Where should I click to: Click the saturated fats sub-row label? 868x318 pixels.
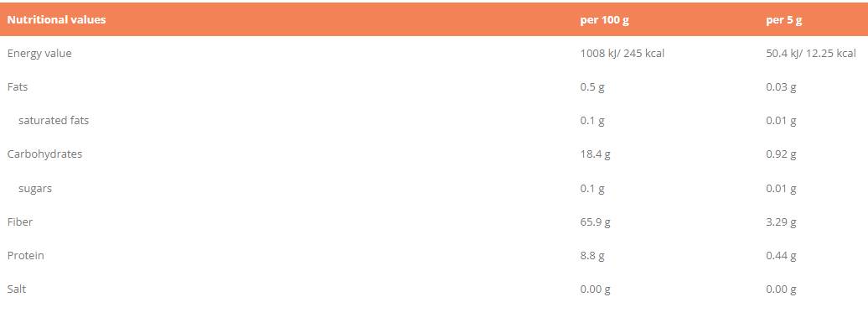click(53, 120)
